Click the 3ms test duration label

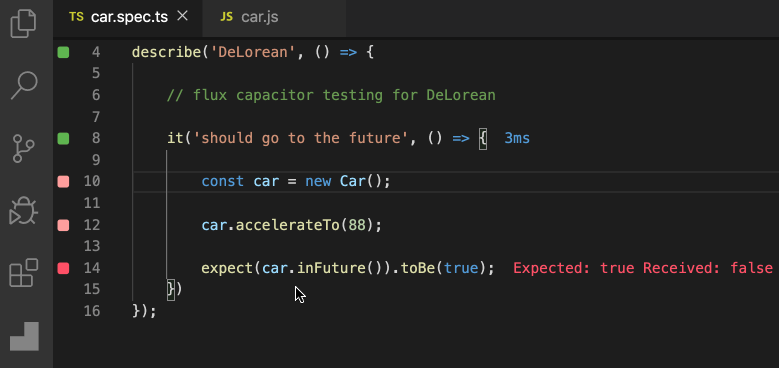click(517, 138)
